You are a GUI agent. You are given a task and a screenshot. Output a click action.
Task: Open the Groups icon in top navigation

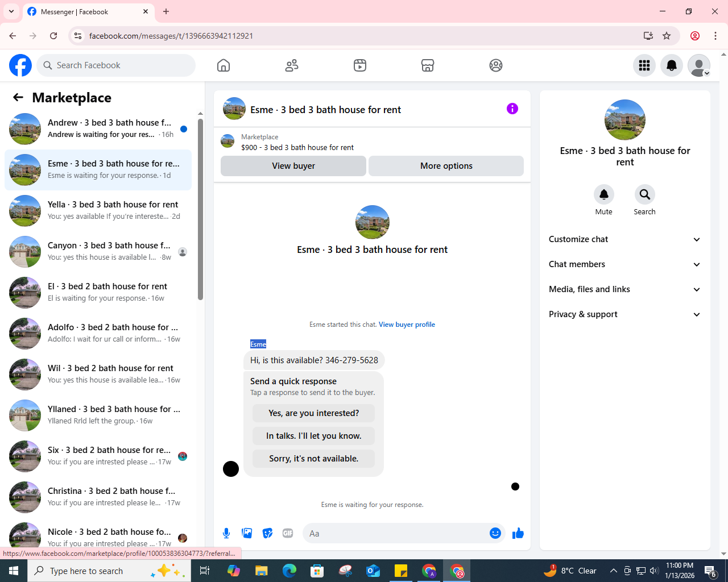tap(496, 65)
